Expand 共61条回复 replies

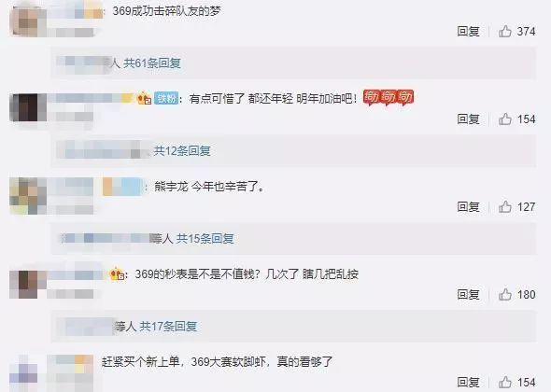pyautogui.click(x=152, y=63)
